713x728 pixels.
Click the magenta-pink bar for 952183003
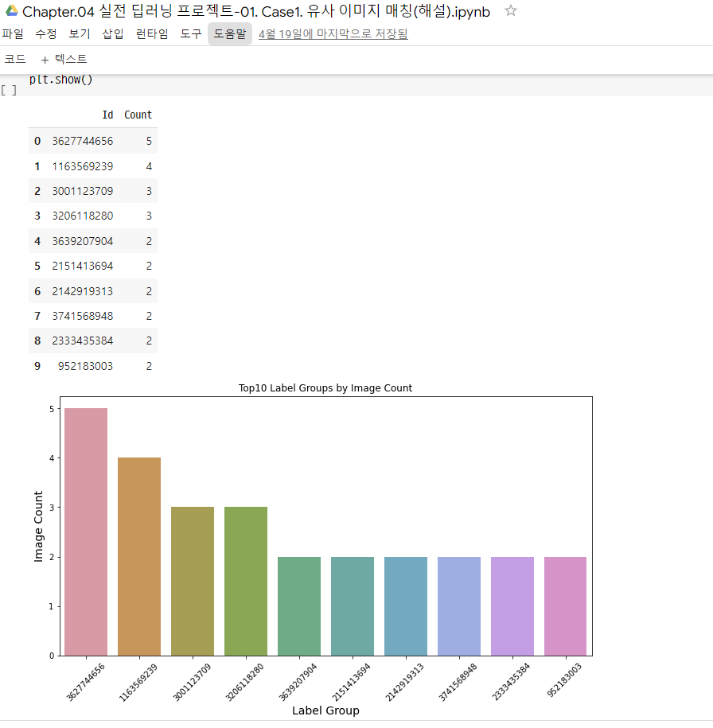[565, 606]
